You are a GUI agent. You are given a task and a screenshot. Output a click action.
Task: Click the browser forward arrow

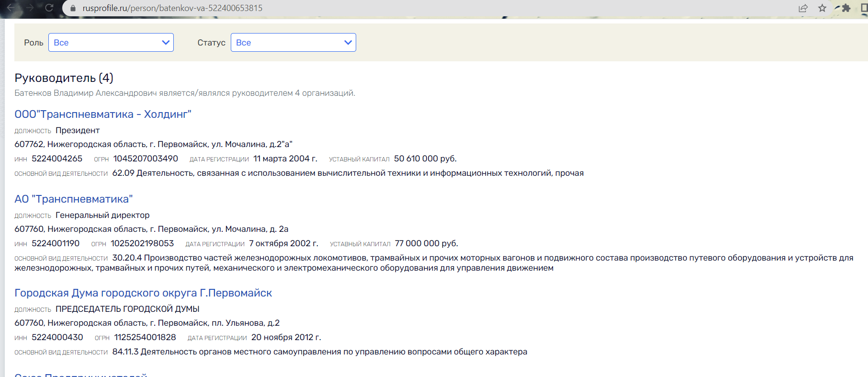pyautogui.click(x=30, y=8)
